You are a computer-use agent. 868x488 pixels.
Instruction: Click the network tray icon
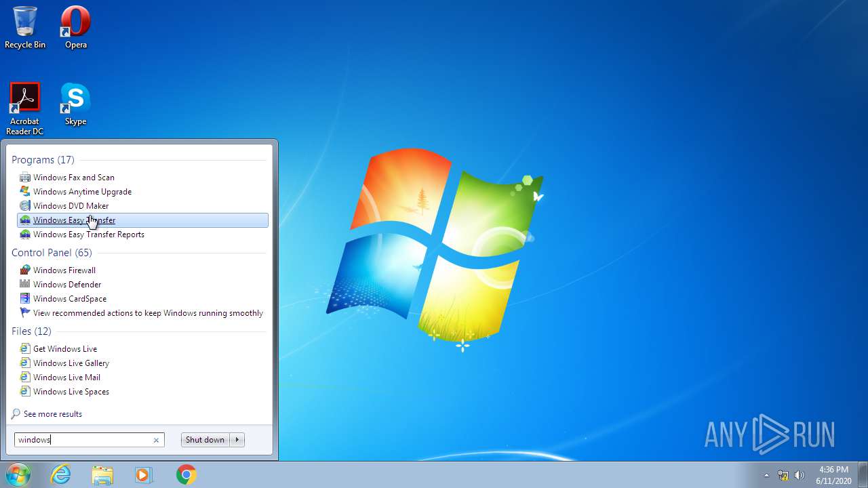783,475
